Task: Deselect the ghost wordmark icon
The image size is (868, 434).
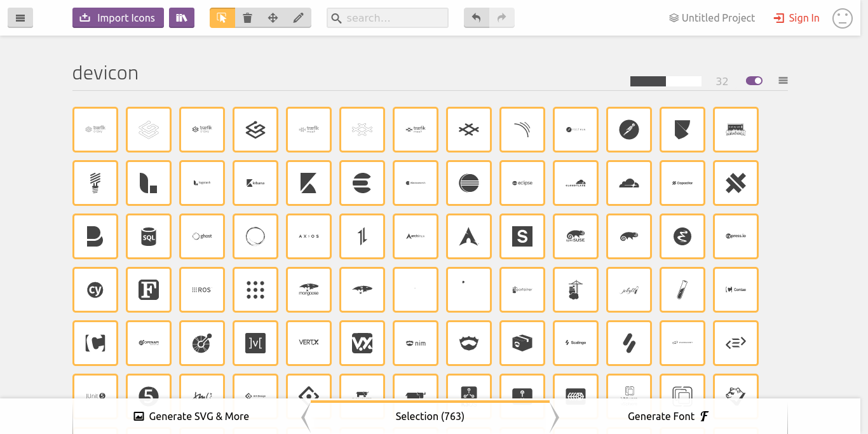Action: [x=202, y=236]
